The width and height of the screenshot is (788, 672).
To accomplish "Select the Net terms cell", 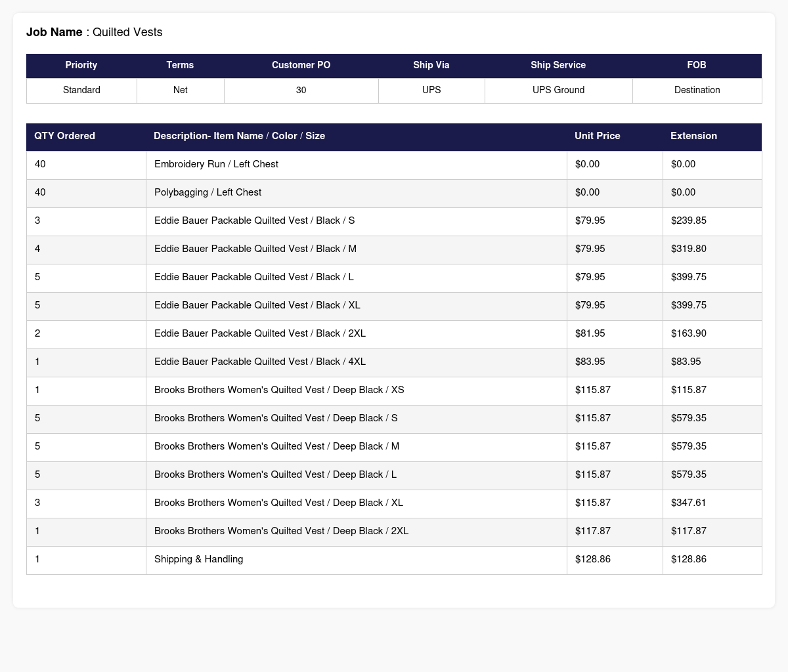I will pos(180,90).
